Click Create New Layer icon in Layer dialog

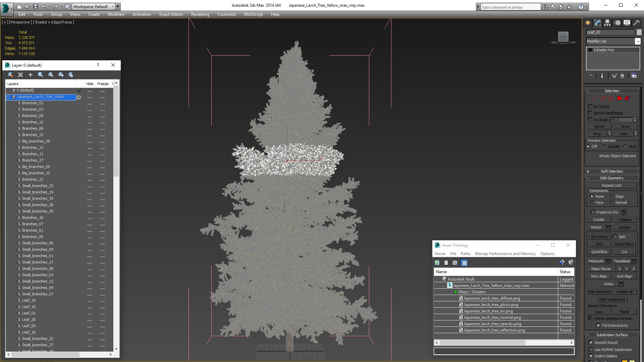click(x=10, y=75)
